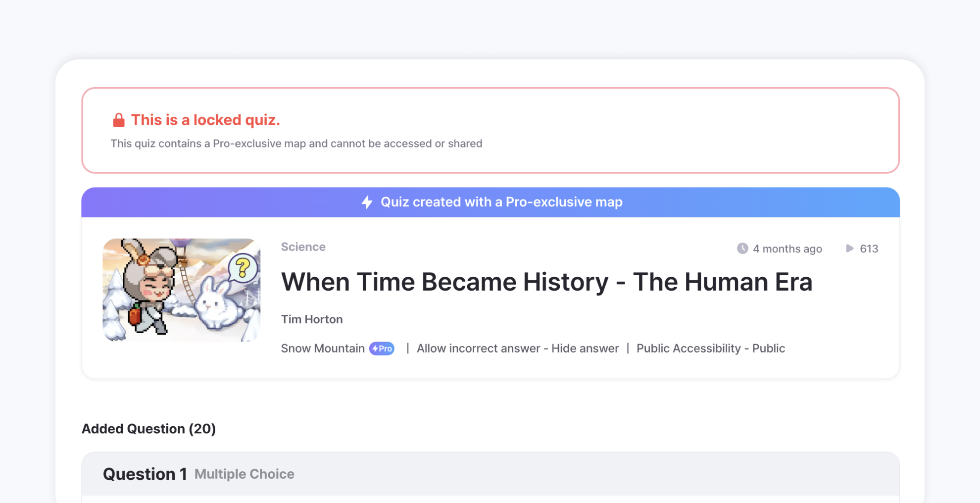
Task: Click the This is a locked quiz heading
Action: coord(205,120)
